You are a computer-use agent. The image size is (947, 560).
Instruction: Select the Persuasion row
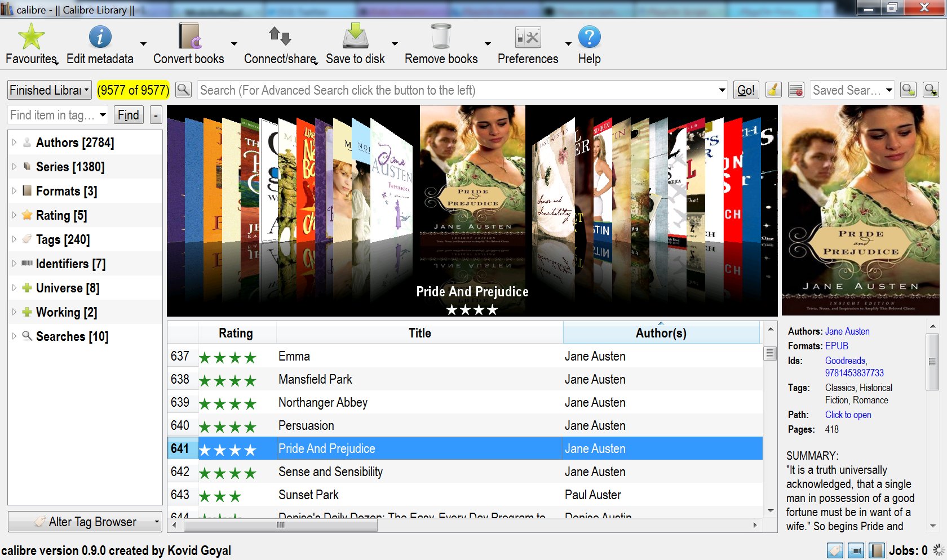tap(465, 425)
